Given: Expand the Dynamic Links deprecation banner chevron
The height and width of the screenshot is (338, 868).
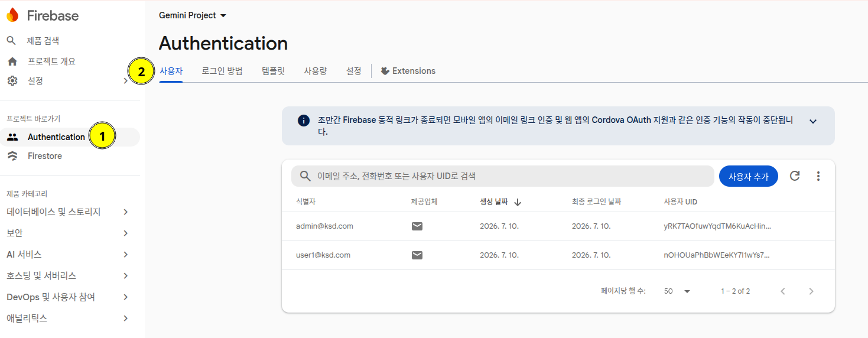Looking at the screenshot, I should 813,121.
